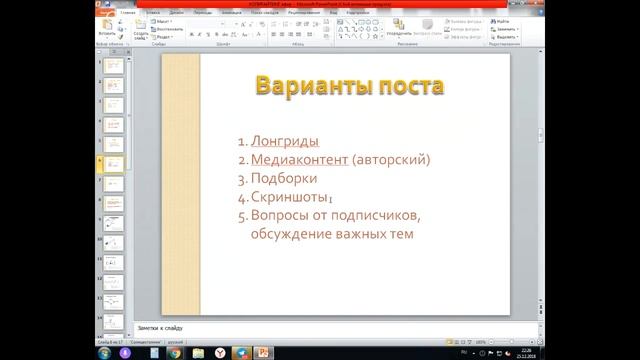Apply Bold formatting from the font group
Screen dimensions: 640x360
pos(191,35)
